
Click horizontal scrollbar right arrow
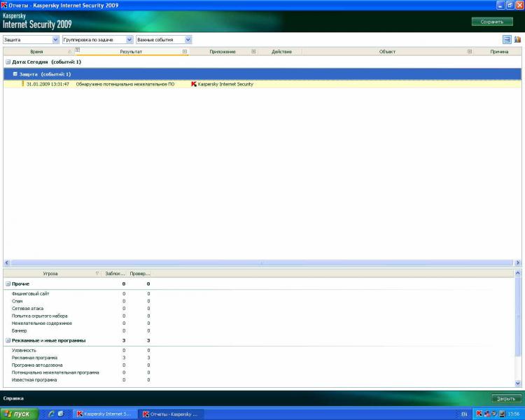tap(517, 263)
